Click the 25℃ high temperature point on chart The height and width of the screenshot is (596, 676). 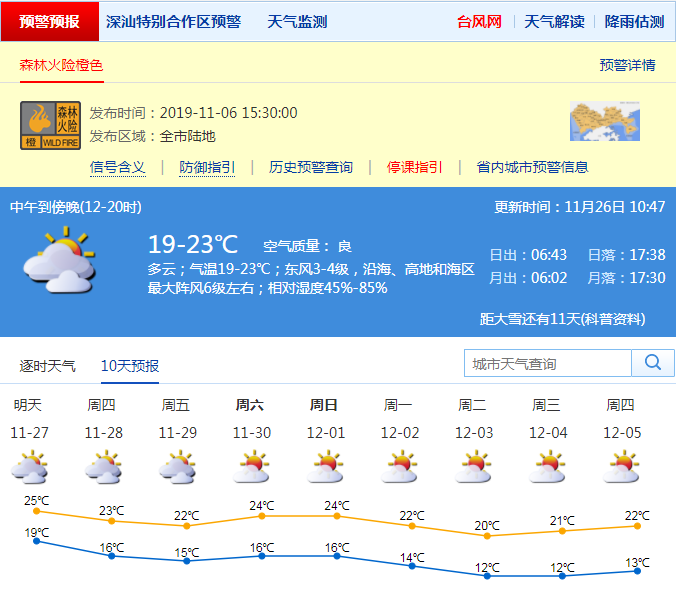click(37, 511)
